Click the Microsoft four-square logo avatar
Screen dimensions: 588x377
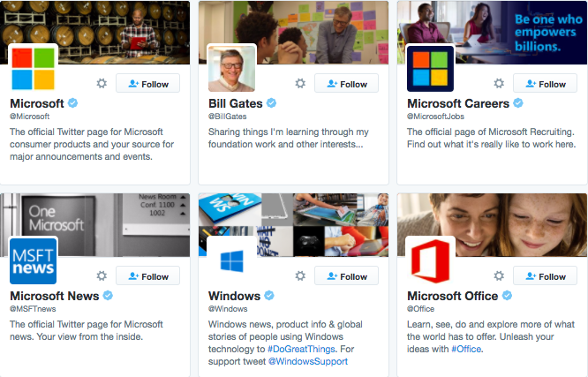33,68
